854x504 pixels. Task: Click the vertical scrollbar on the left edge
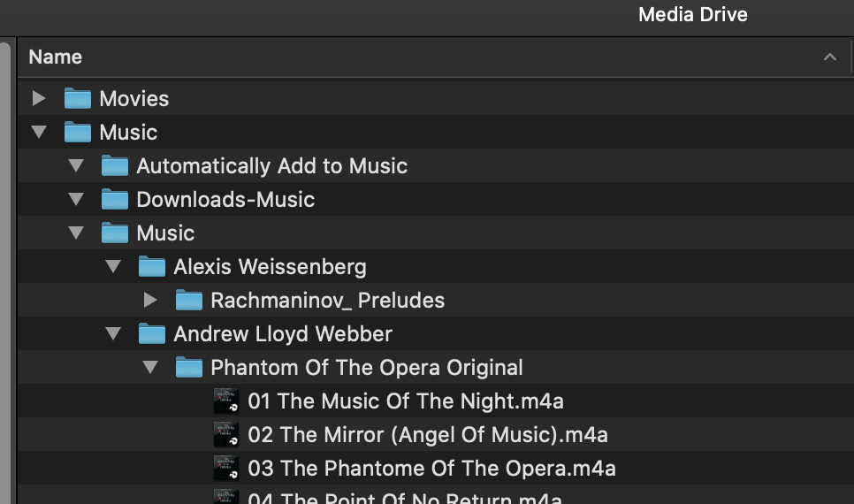[5, 272]
